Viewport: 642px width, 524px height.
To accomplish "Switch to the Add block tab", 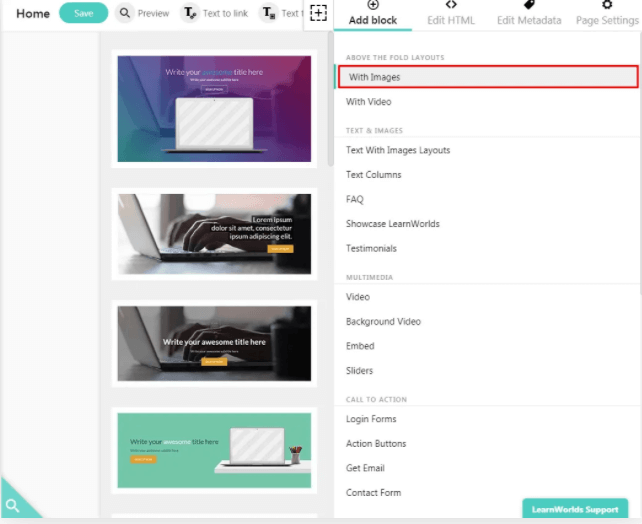I will (373, 15).
